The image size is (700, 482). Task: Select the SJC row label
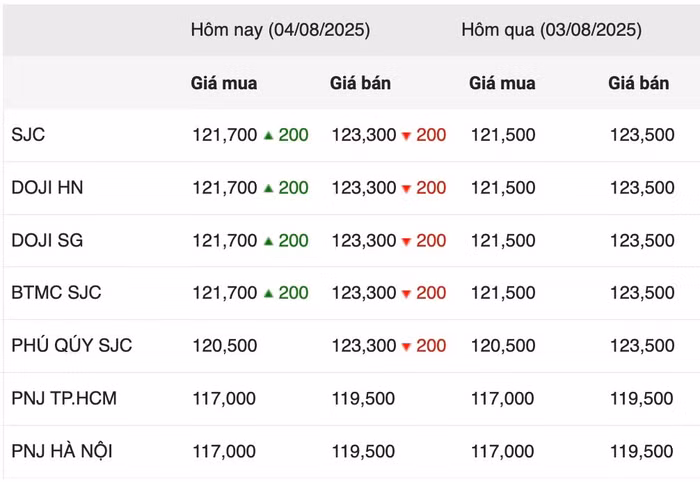[x=28, y=135]
